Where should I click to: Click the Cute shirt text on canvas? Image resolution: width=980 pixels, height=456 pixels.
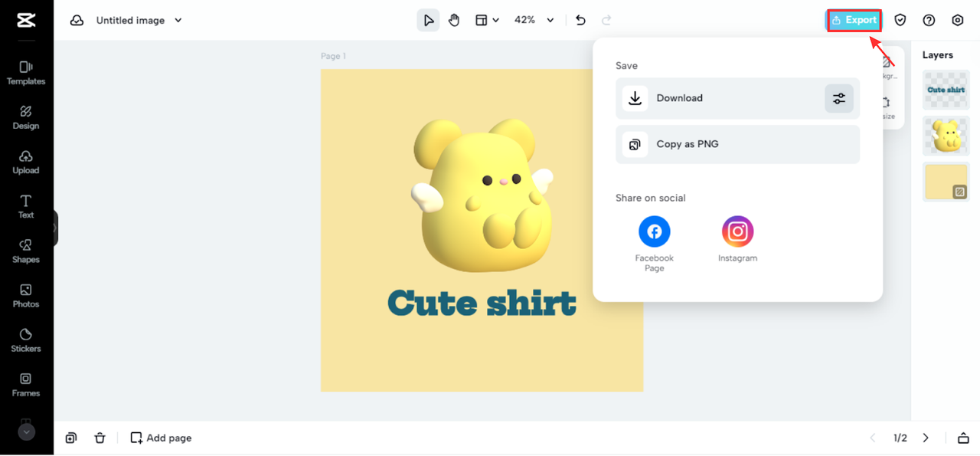[x=482, y=303]
